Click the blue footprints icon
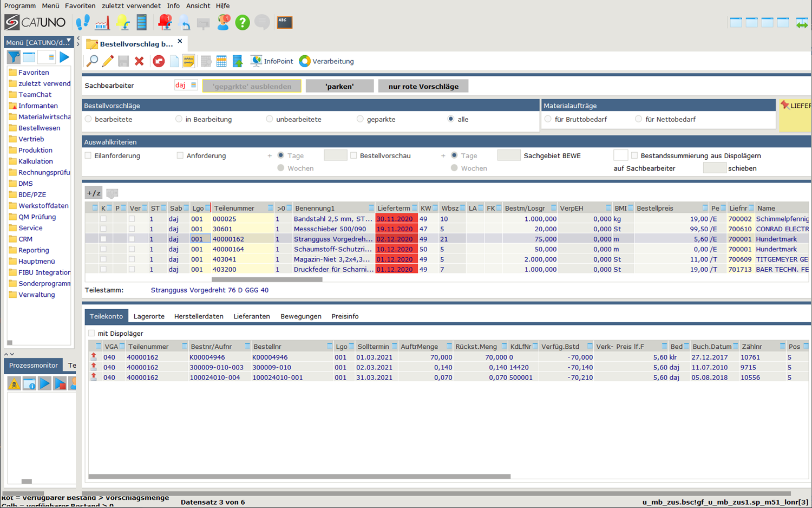 (83, 22)
